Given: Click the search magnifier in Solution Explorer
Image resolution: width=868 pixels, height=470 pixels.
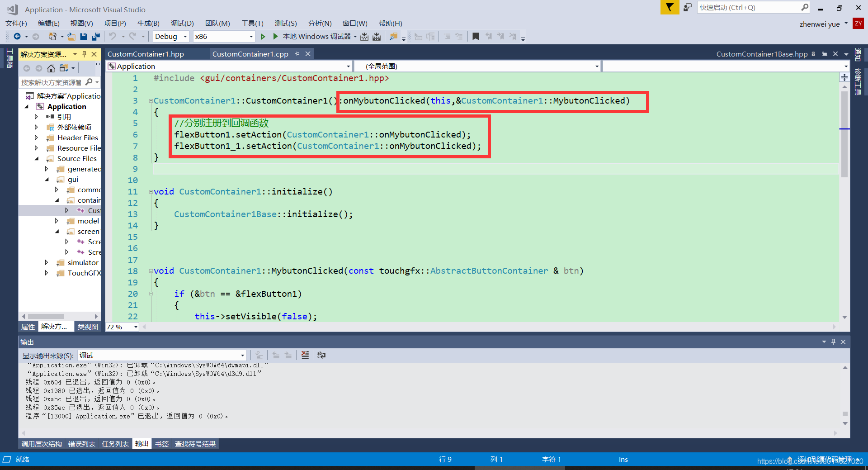Looking at the screenshot, I should [89, 82].
